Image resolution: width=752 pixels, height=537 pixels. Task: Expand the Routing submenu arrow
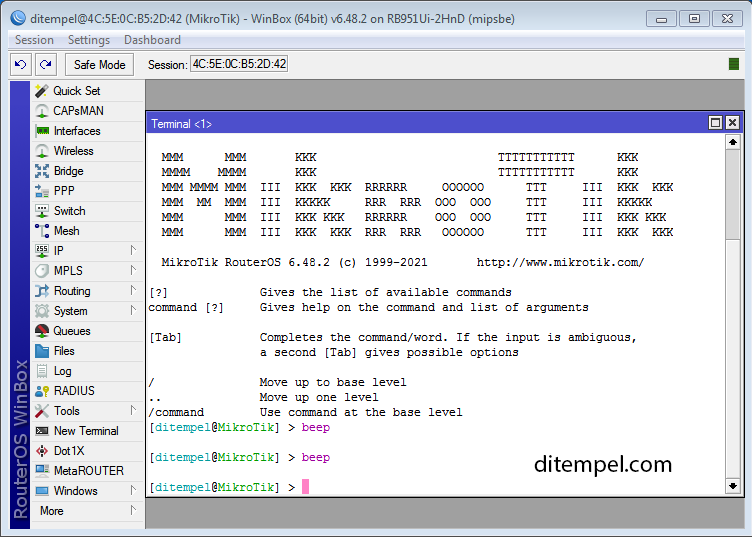(x=133, y=291)
